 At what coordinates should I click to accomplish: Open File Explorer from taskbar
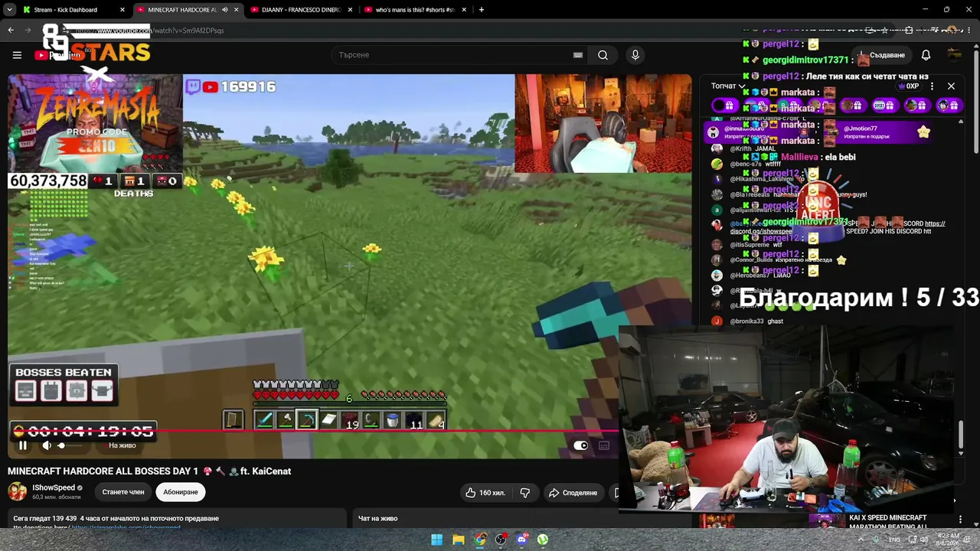(x=458, y=540)
